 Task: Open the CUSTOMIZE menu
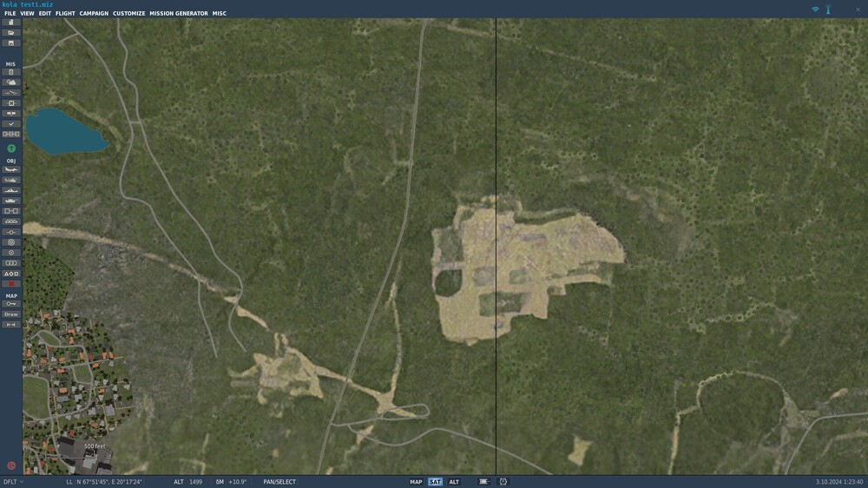coord(129,13)
